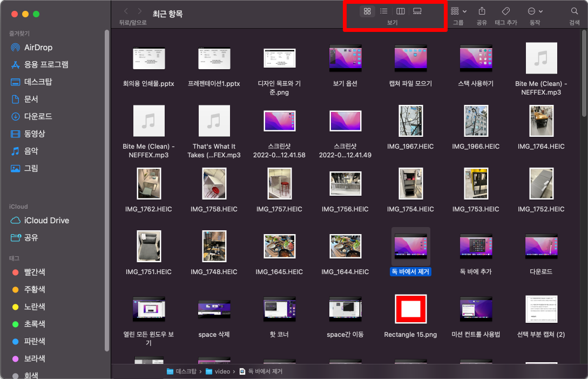This screenshot has height=379, width=588.
Task: Select the 초록색 green tag
Action: point(29,324)
